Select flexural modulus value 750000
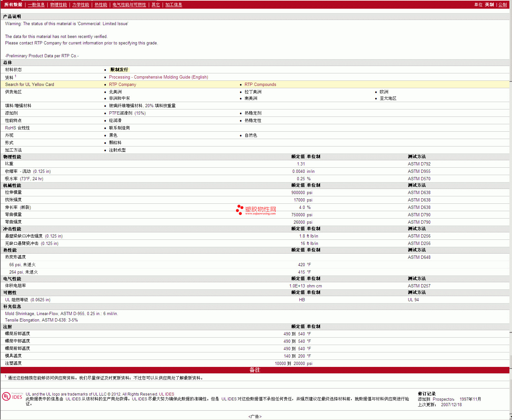Image resolution: width=512 pixels, height=420 pixels. (298, 215)
